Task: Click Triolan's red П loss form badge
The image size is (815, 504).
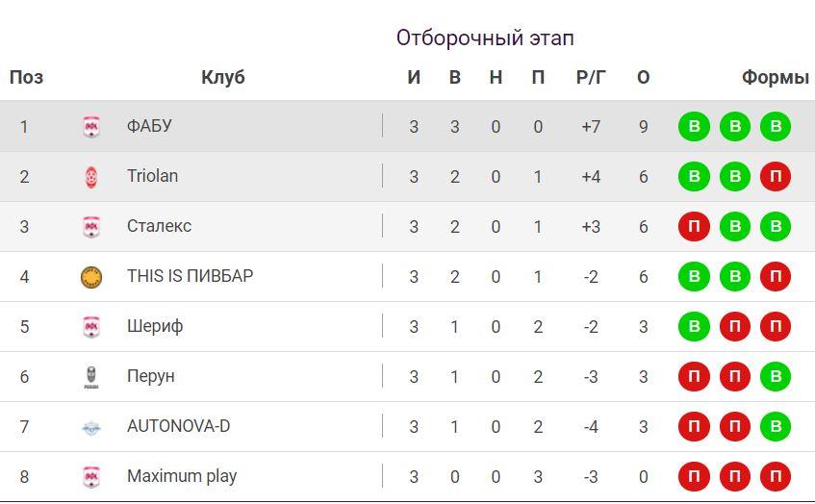Action: pyautogui.click(x=775, y=177)
